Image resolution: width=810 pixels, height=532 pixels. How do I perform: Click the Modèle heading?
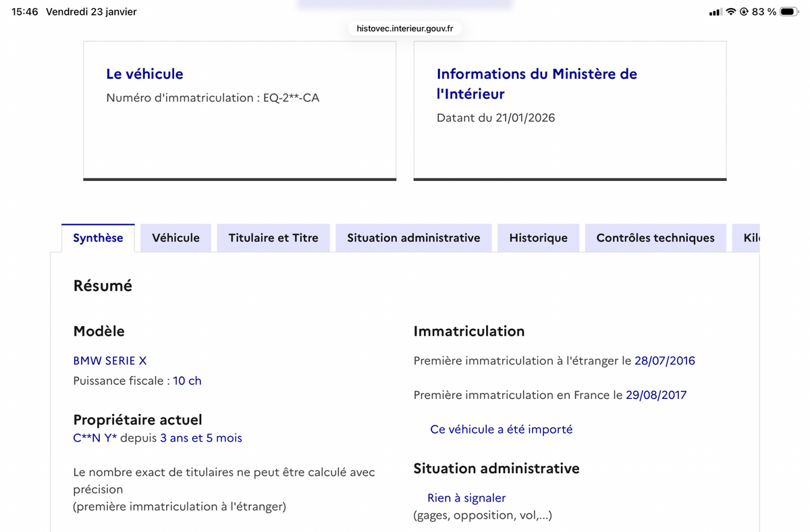click(x=99, y=331)
